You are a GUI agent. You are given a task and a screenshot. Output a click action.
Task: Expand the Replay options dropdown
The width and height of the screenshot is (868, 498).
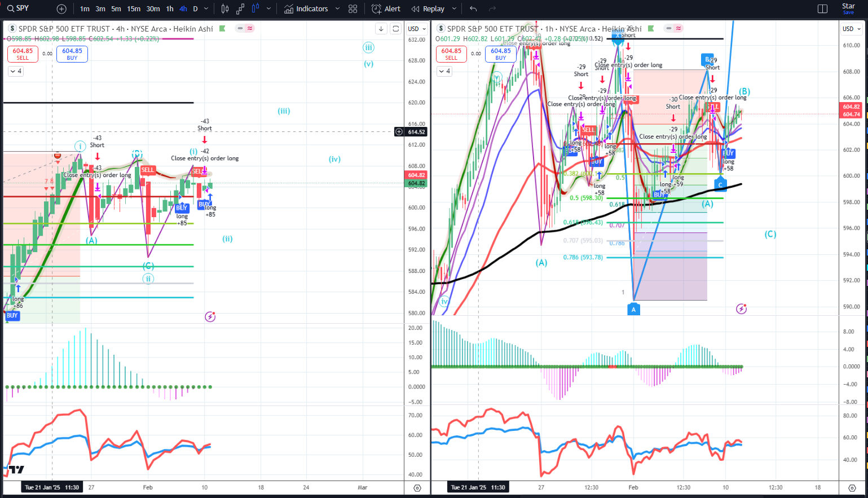point(454,9)
